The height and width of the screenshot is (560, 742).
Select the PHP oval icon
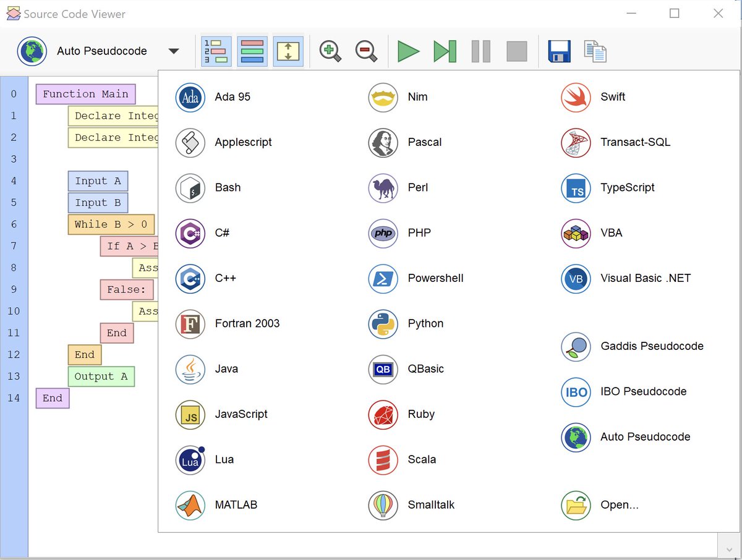[x=383, y=233]
